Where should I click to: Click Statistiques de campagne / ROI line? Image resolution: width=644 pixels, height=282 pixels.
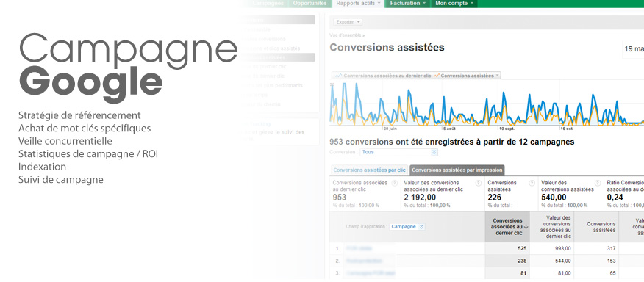tap(88, 154)
